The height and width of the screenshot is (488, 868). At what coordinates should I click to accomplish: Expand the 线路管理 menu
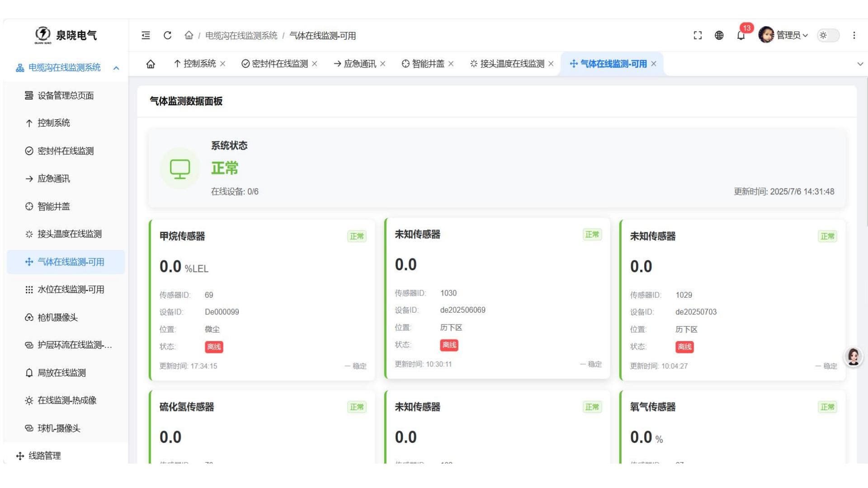tap(66, 455)
